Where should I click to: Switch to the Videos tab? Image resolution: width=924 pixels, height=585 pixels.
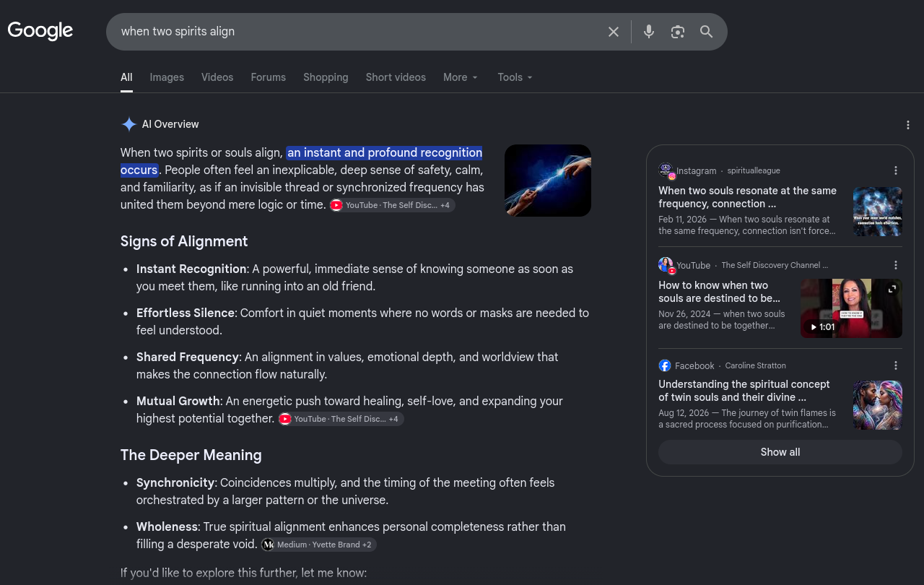[x=217, y=77]
